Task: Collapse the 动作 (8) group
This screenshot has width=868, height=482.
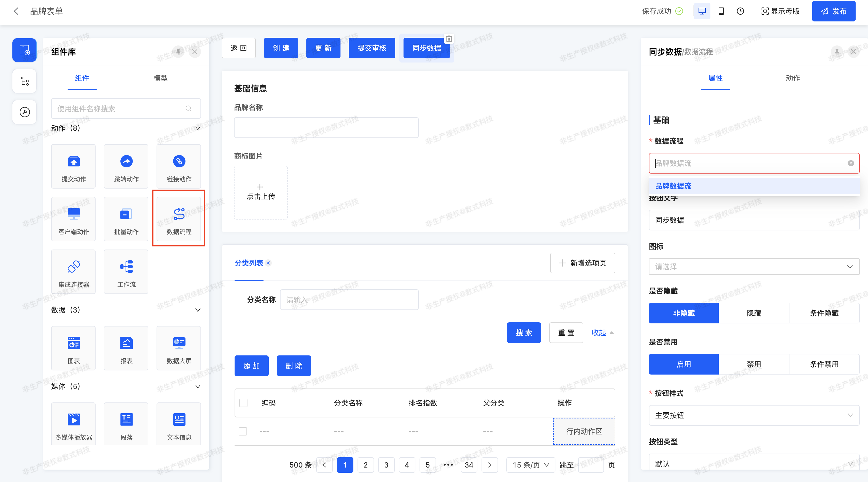Action: pyautogui.click(x=198, y=128)
